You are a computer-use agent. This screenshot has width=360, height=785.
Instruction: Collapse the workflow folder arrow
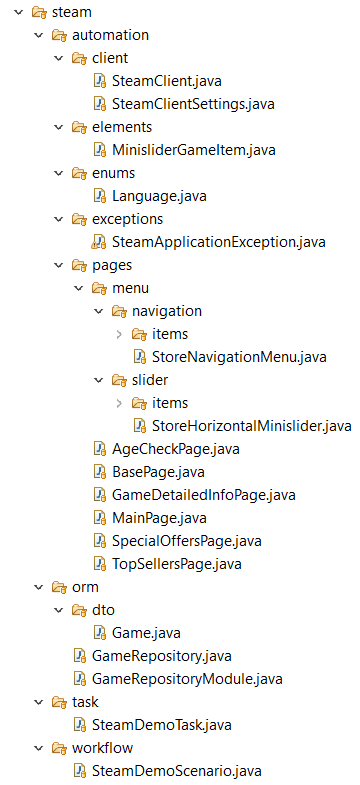[39, 748]
